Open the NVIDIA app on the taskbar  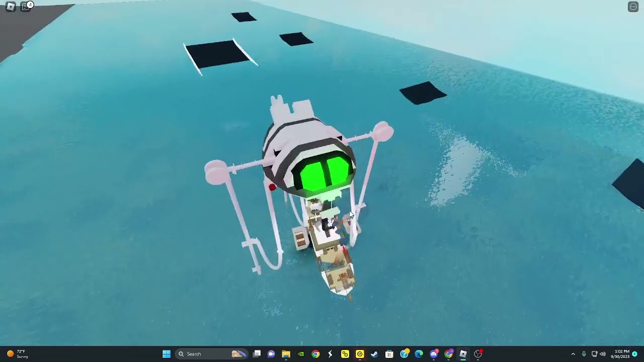301,354
